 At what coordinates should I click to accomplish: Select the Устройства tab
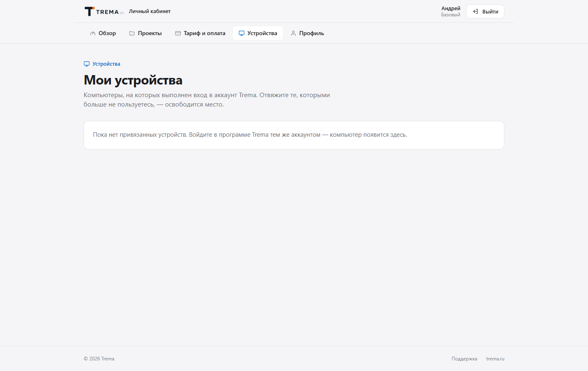[x=258, y=33]
